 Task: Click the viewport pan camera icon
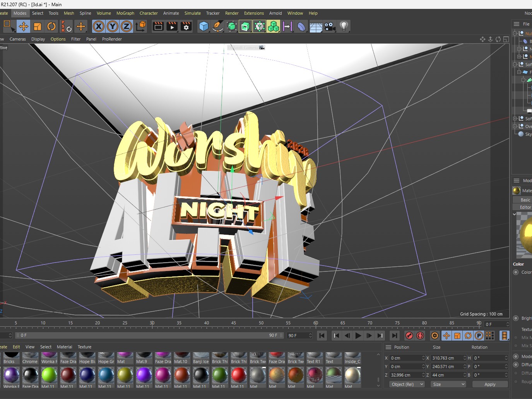coord(482,39)
